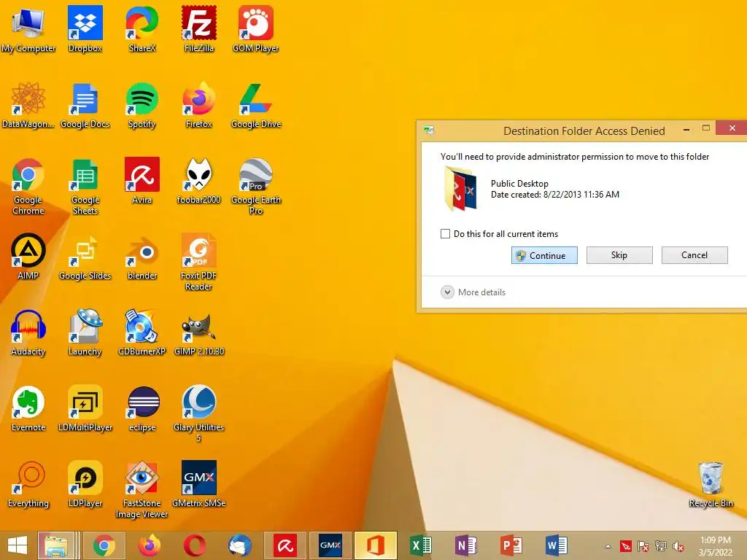This screenshot has height=560, width=747.
Task: Select the Google Earth Pro shortcut
Action: [x=256, y=187]
